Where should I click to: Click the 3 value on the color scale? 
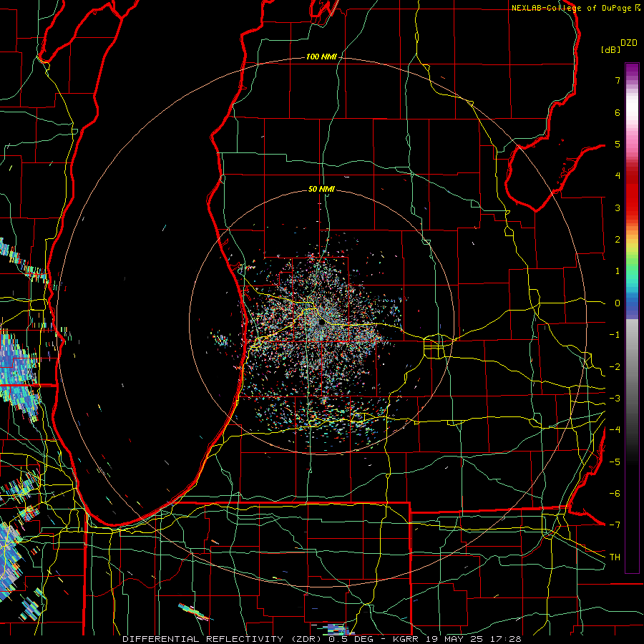pyautogui.click(x=618, y=208)
